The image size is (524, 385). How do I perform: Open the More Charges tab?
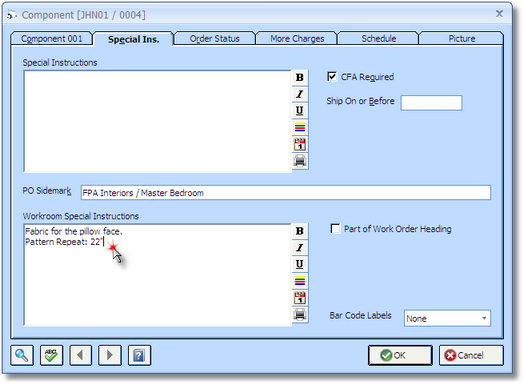tap(297, 38)
